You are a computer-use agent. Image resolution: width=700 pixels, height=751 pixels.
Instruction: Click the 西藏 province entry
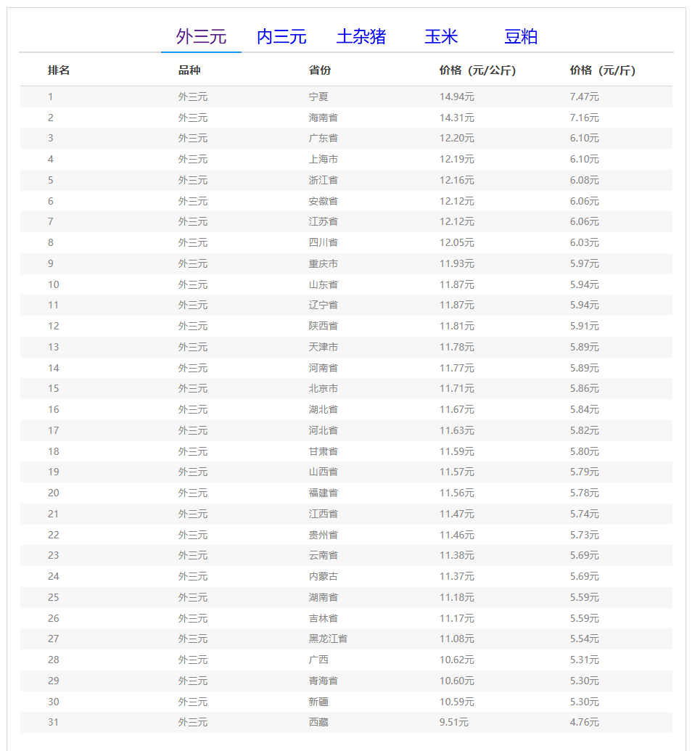pyautogui.click(x=318, y=722)
